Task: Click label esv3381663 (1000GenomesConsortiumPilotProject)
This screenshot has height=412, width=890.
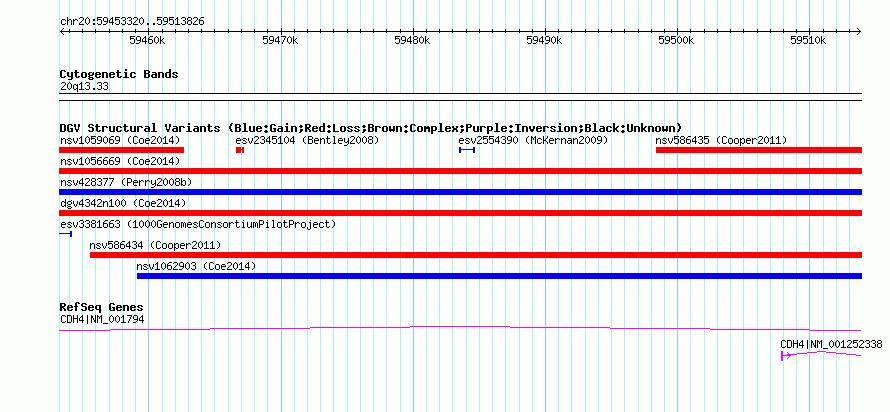Action: pos(198,224)
